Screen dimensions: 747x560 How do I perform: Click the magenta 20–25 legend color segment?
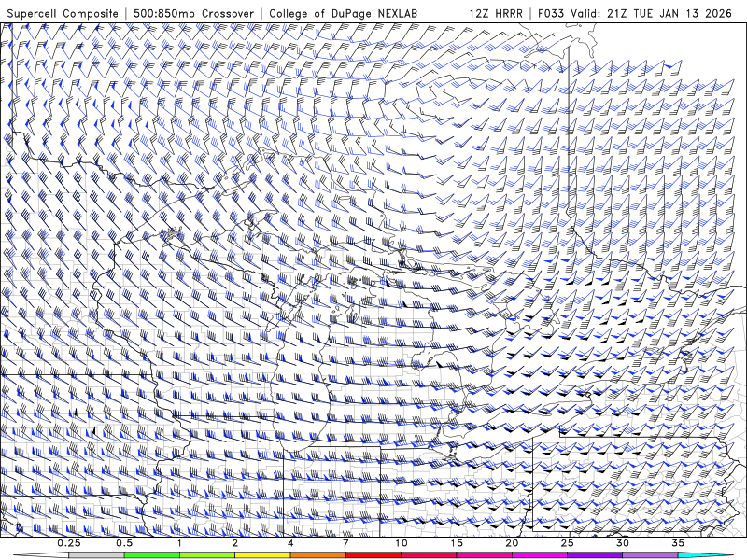click(x=540, y=555)
